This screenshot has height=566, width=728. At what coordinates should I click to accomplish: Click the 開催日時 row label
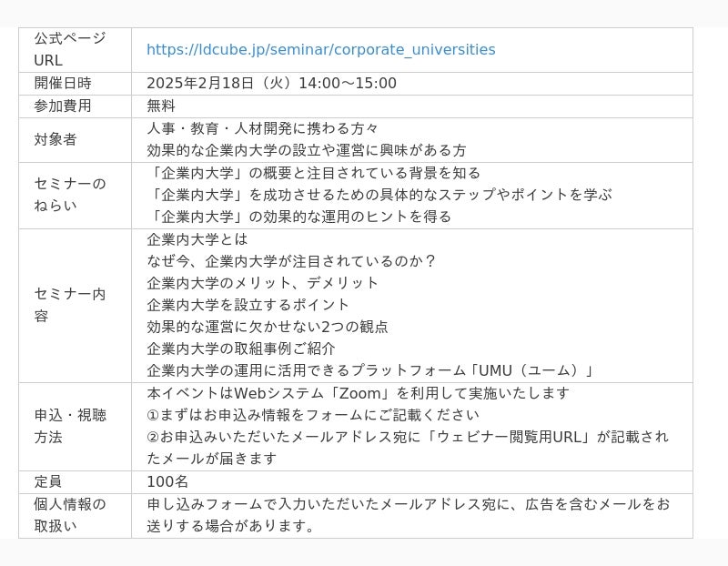point(63,84)
